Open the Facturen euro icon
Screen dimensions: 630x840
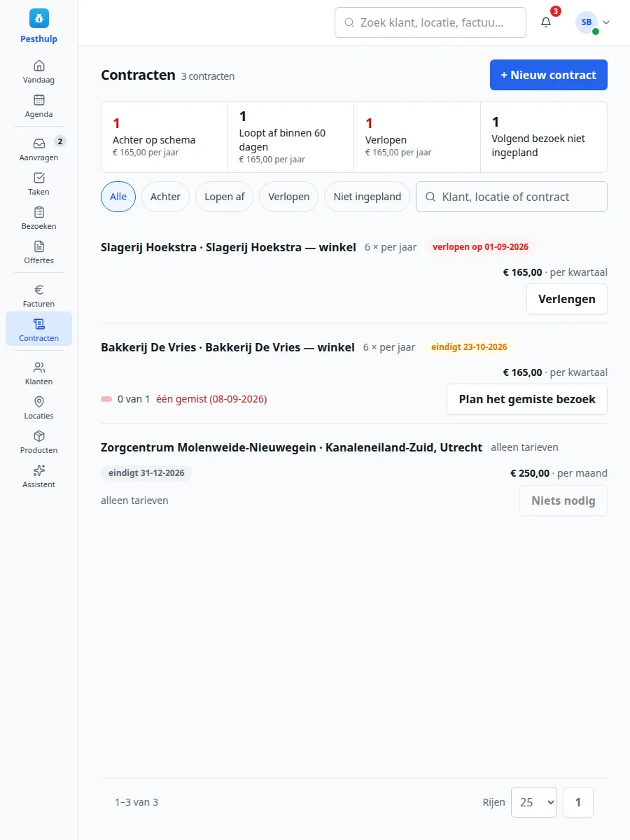(39, 290)
